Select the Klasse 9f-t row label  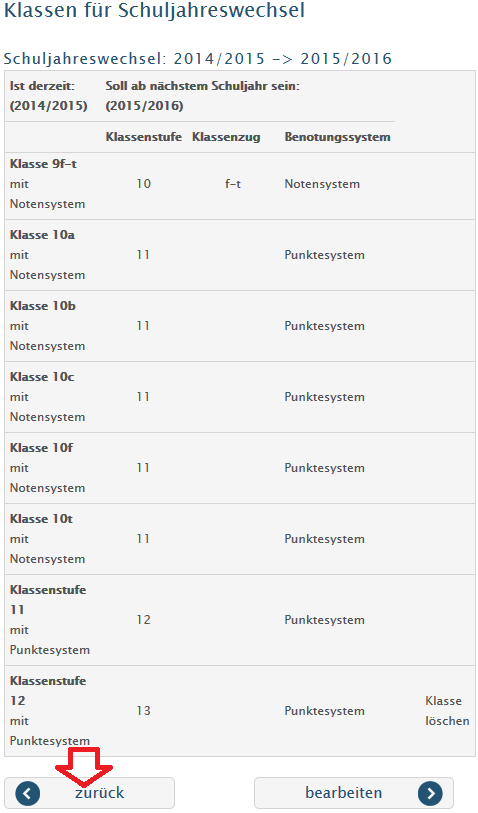click(43, 164)
